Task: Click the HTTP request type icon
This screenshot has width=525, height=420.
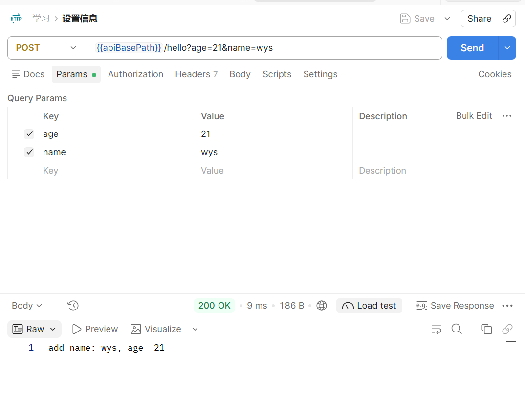Action: pos(16,19)
